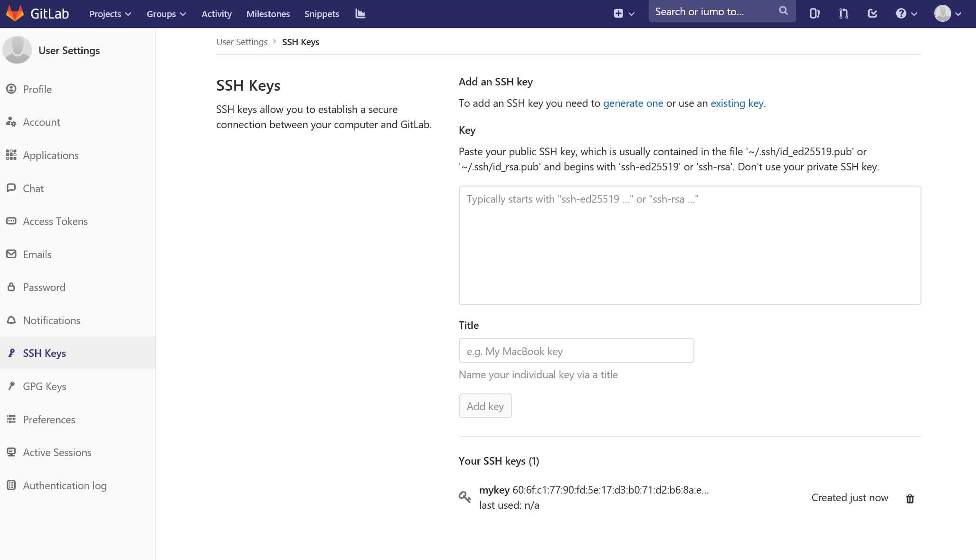Viewport: 976px width, 560px height.
Task: Open the To-Do list checkmark icon
Action: tap(872, 14)
